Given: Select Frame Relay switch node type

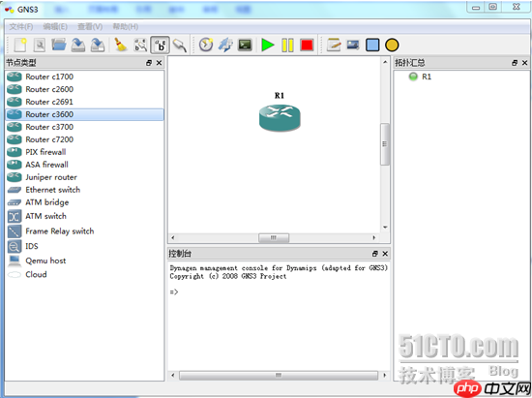Looking at the screenshot, I should click(84, 231).
